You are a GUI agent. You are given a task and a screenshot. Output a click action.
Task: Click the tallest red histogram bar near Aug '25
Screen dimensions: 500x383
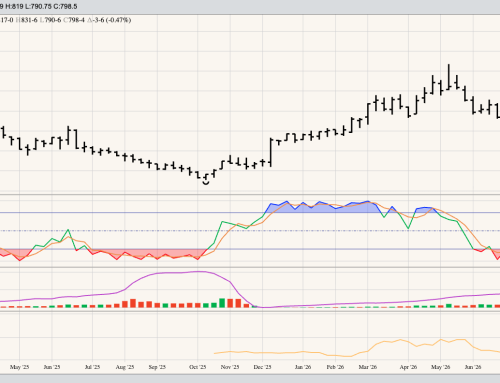pyautogui.click(x=133, y=303)
